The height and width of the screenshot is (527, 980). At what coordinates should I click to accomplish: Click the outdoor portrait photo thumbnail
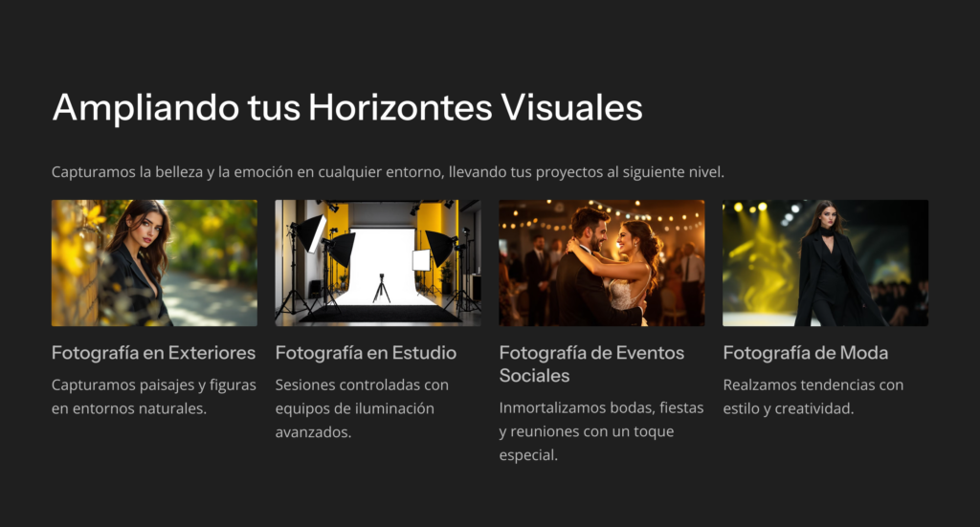pyautogui.click(x=154, y=263)
